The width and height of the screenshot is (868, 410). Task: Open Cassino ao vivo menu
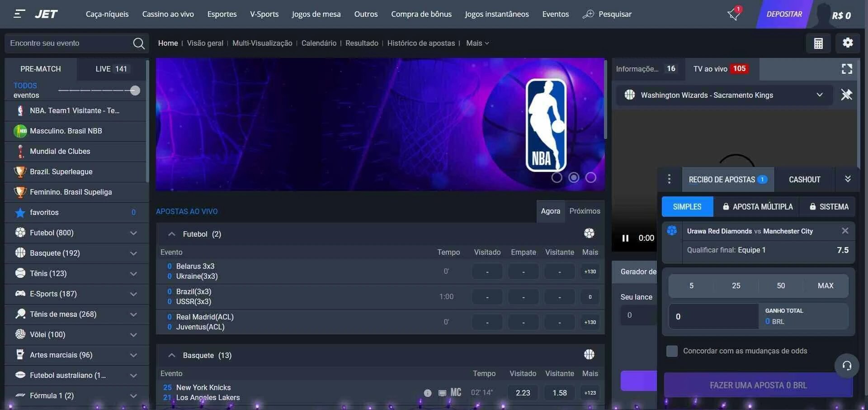[x=168, y=14]
